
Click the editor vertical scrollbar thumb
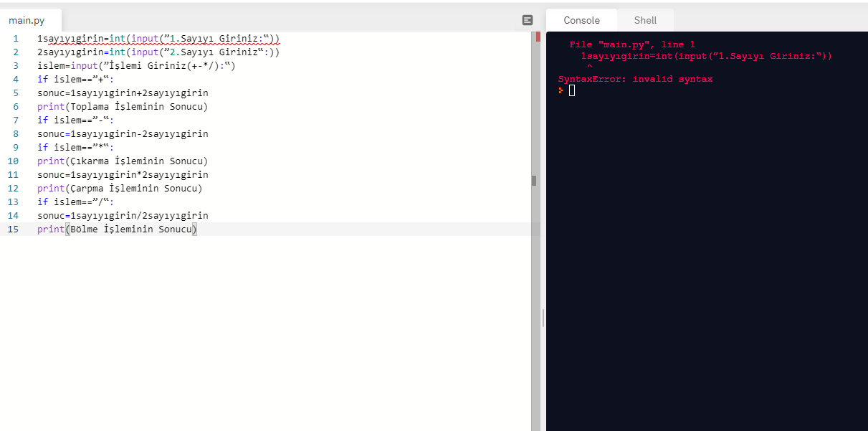pos(534,181)
